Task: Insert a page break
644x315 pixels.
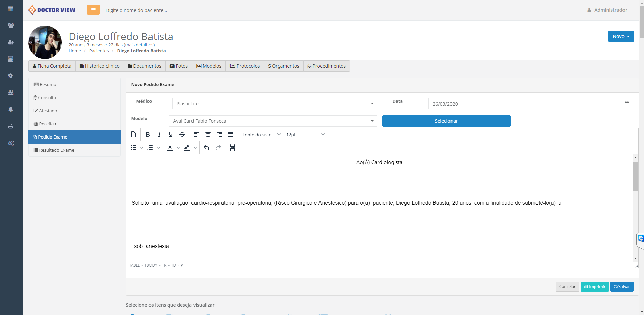Action: coord(232,148)
